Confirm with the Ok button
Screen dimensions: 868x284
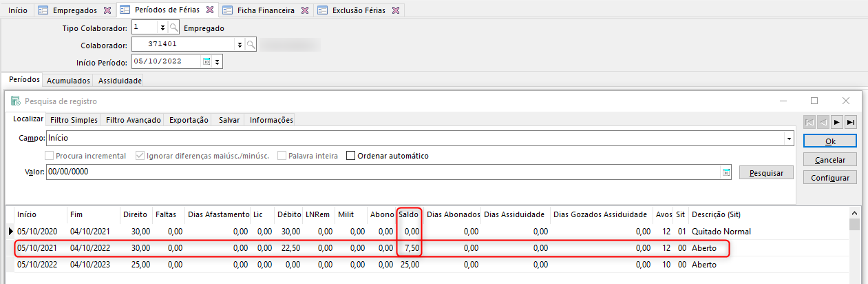830,141
